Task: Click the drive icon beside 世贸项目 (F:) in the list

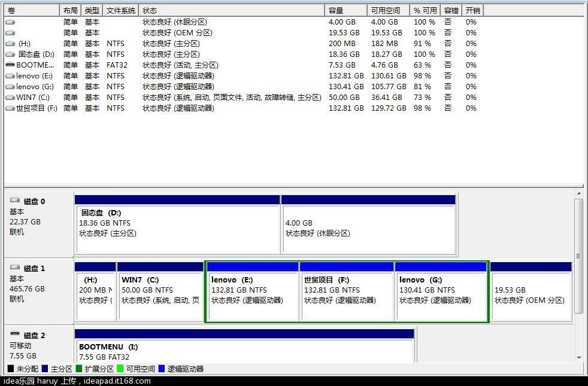Action: [x=11, y=109]
